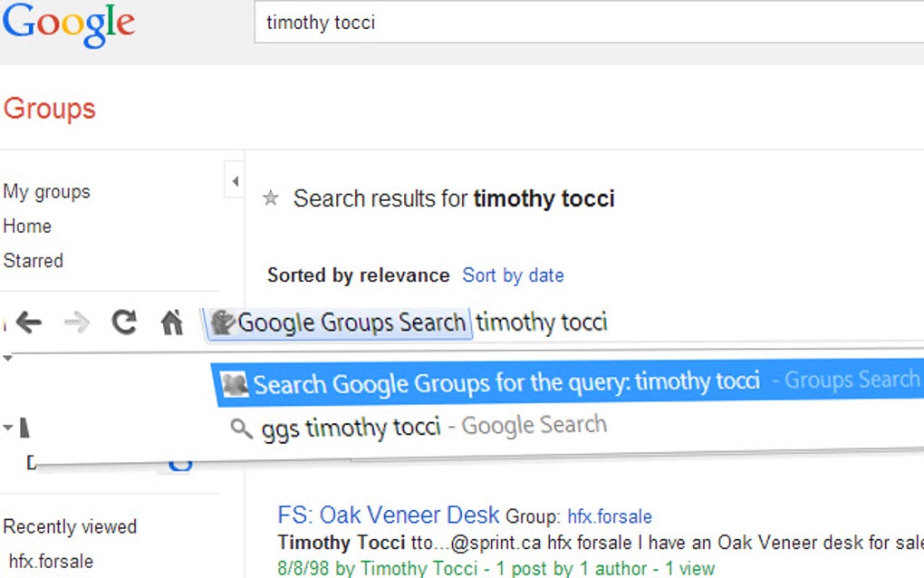Click the browser forward arrow
The width and height of the screenshot is (924, 578).
click(78, 323)
